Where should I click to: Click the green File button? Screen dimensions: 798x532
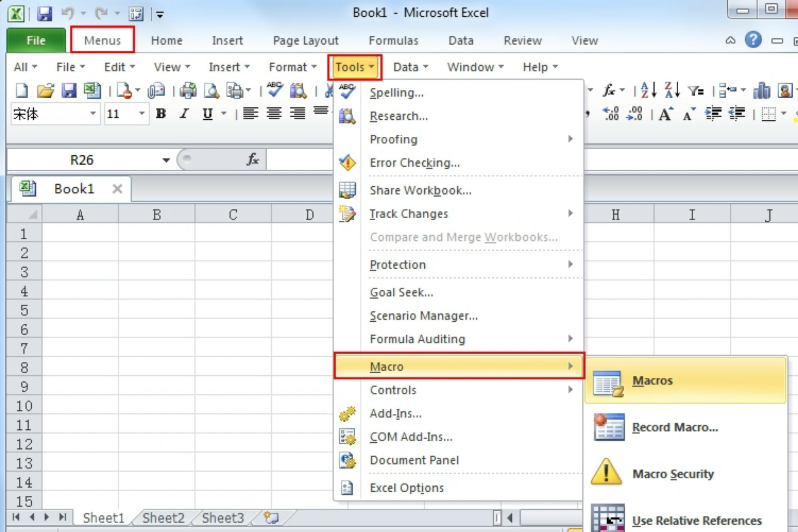pyautogui.click(x=36, y=40)
